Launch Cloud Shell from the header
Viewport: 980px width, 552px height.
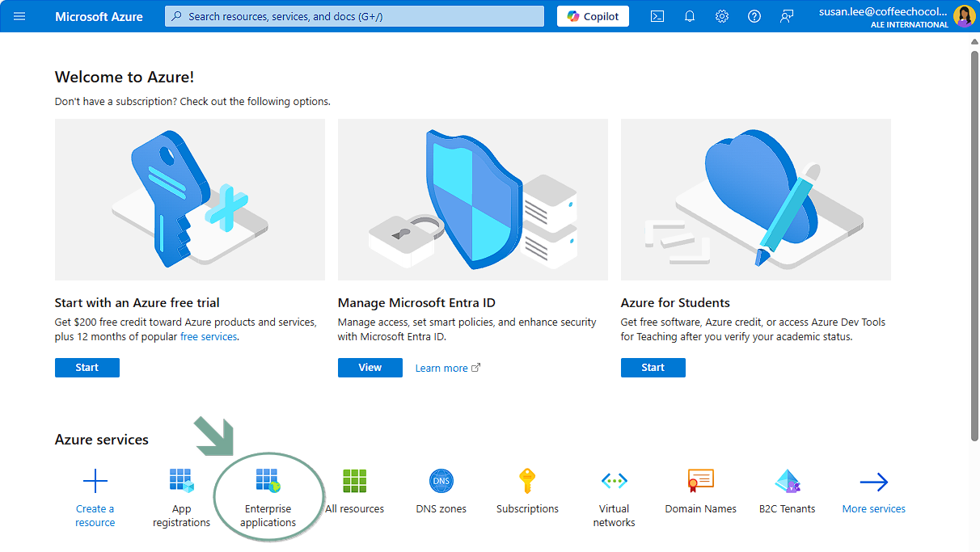coord(657,16)
